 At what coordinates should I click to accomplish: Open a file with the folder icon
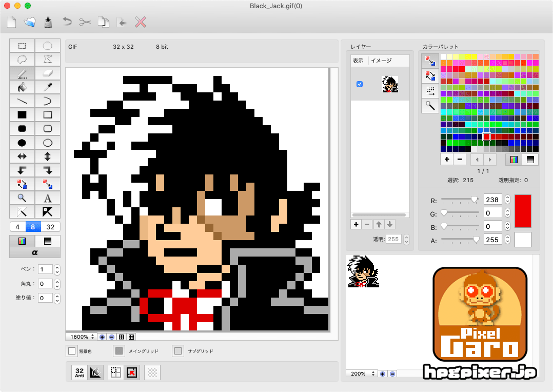point(30,22)
